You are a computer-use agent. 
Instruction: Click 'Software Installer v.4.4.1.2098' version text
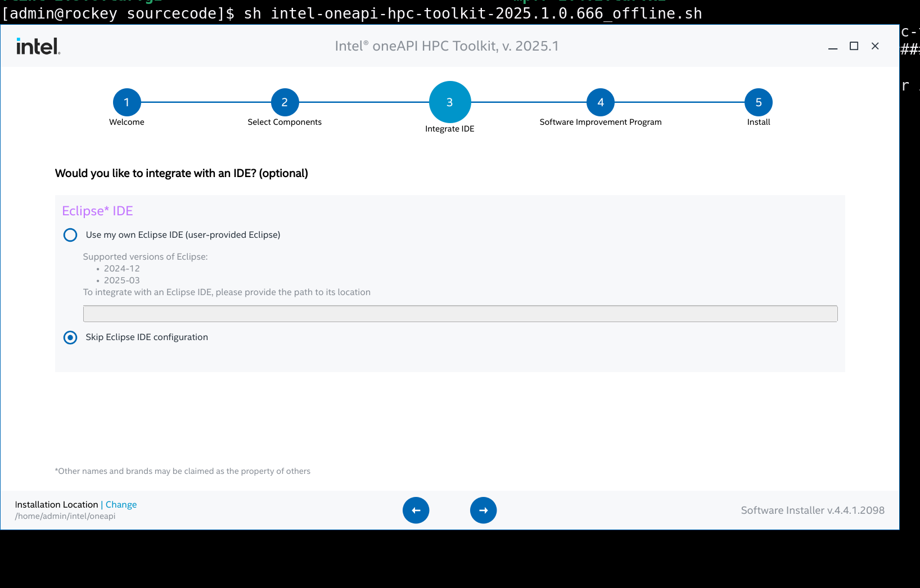tap(813, 510)
